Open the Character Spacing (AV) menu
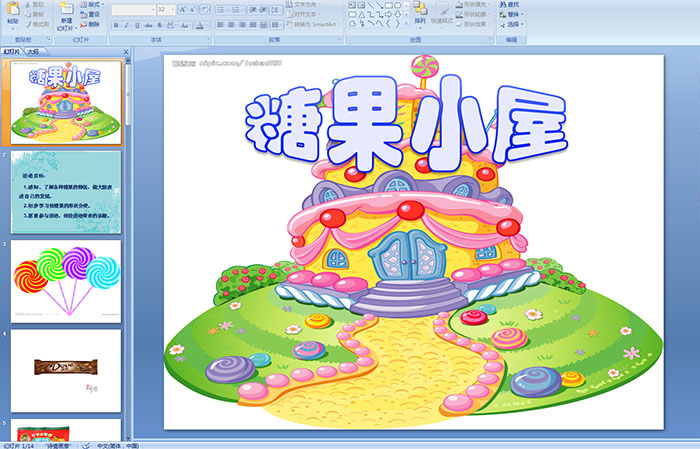 (x=171, y=26)
